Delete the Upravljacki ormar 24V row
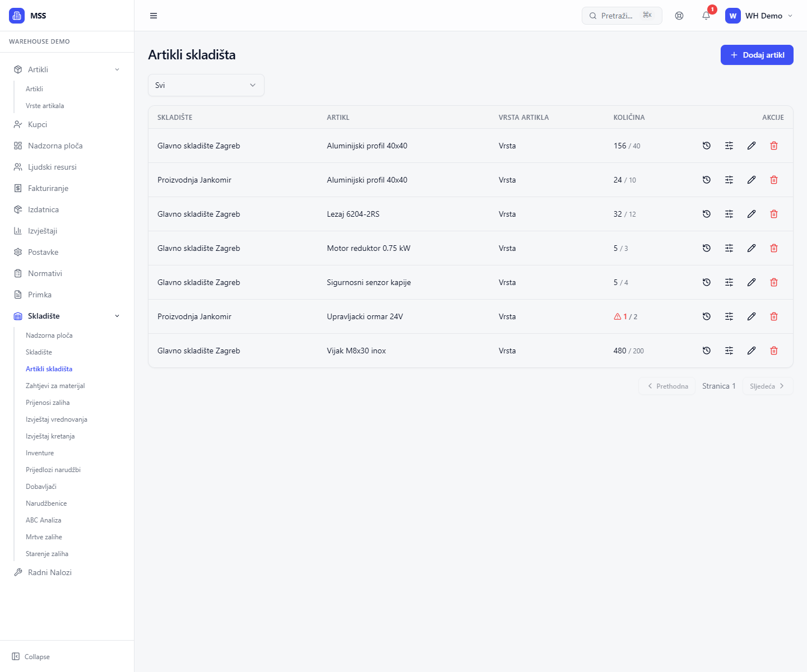807x672 pixels. click(x=774, y=316)
